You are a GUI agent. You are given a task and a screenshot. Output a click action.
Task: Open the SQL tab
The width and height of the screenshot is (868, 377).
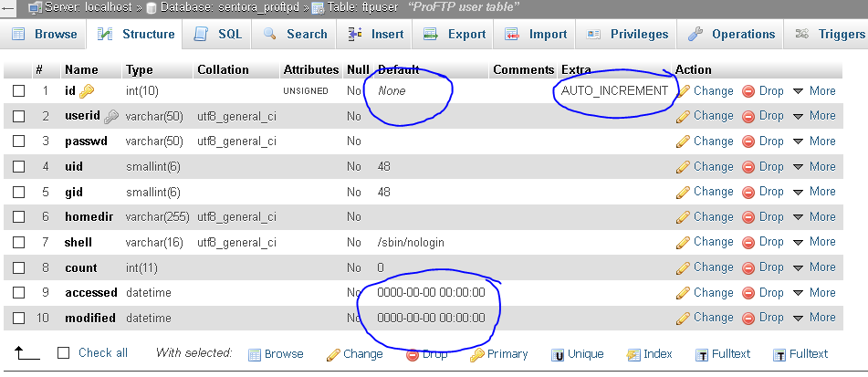(217, 34)
